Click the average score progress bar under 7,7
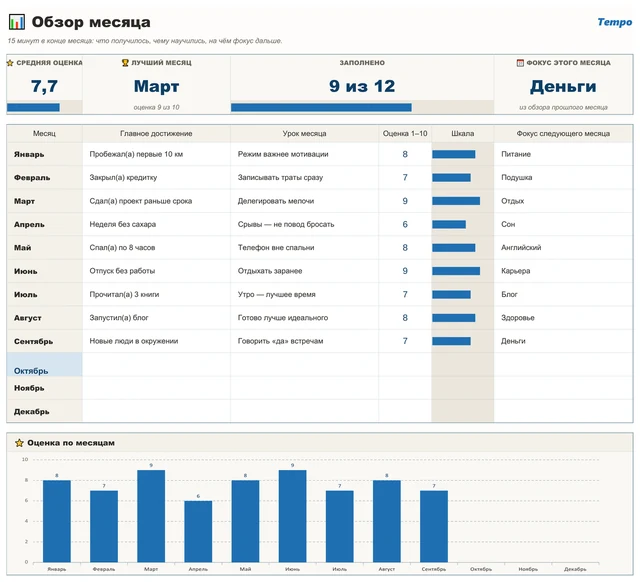Viewport: 640px width, 582px height. click(x=33, y=107)
